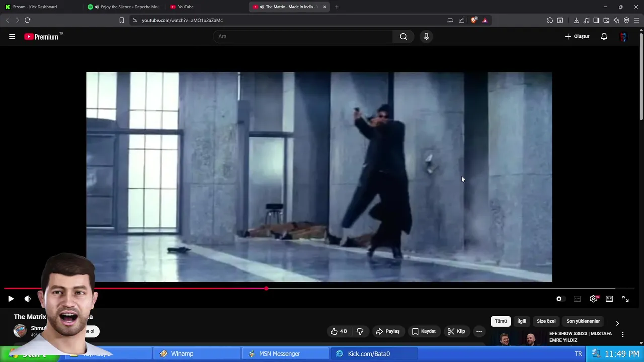Click the Ara search input field
644x362 pixels.
303,36
